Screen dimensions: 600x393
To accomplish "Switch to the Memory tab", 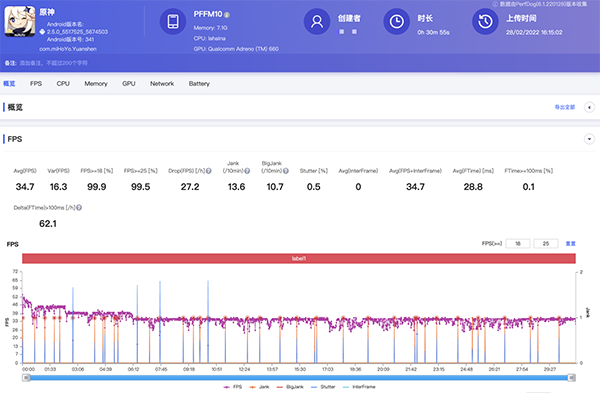I will 96,83.
